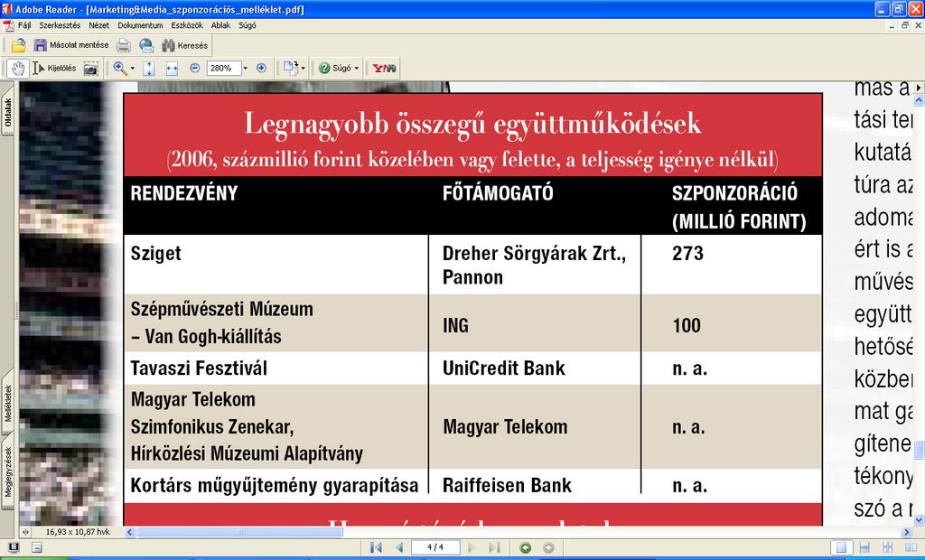925x560 pixels.
Task: Open the Súgó menu in menu bar
Action: click(x=248, y=25)
